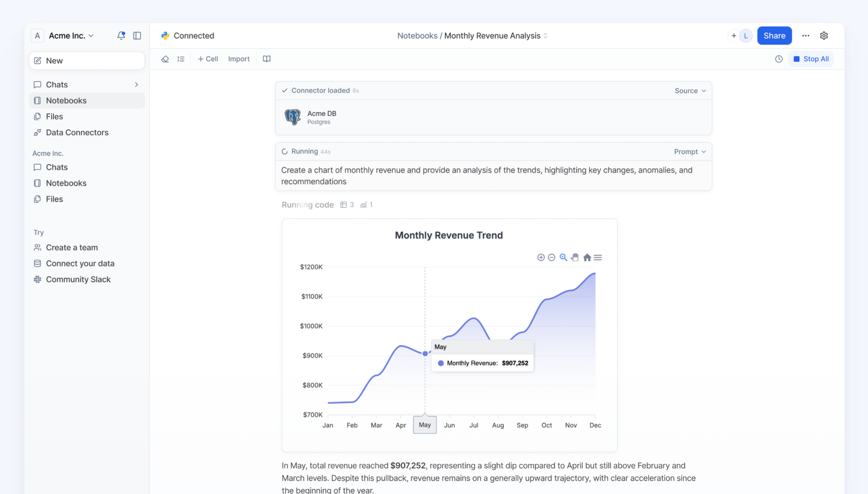Click the Stop All button
This screenshot has height=494, width=868.
pos(811,59)
